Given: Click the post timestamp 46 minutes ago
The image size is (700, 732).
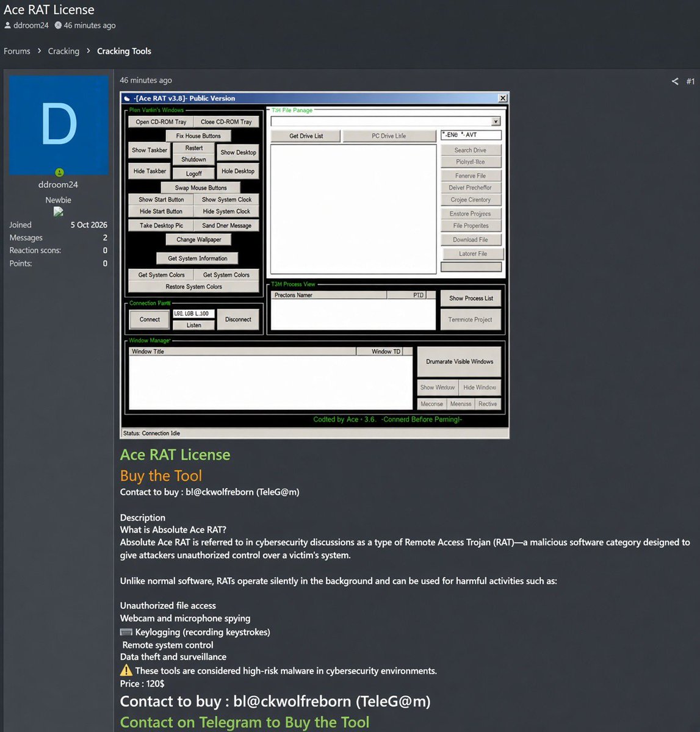Looking at the screenshot, I should (x=146, y=81).
